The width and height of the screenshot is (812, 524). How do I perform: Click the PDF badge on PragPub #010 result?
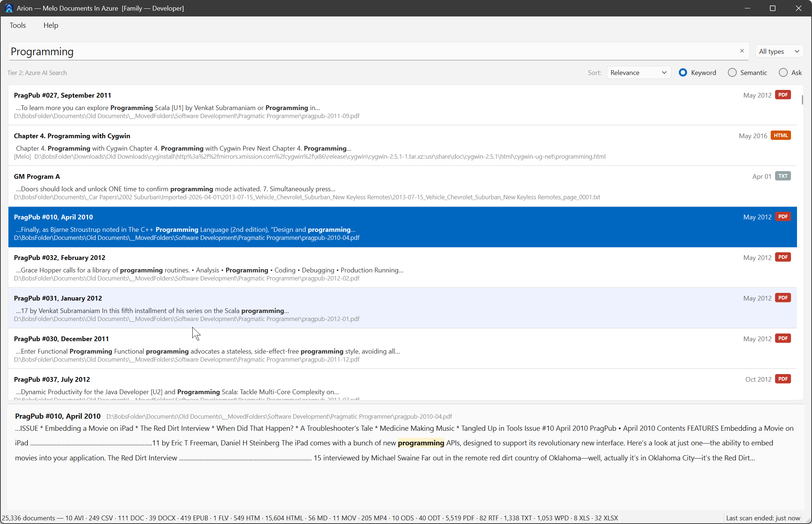tap(783, 216)
